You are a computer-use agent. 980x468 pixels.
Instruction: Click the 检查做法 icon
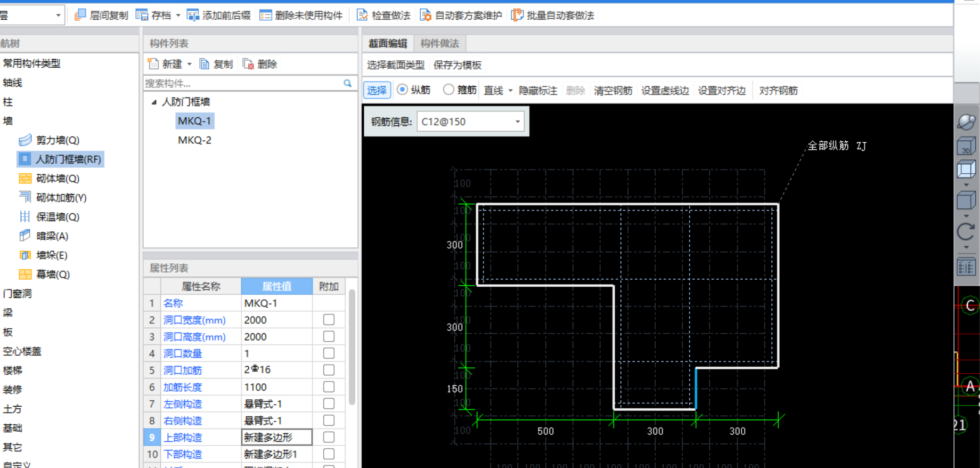362,15
